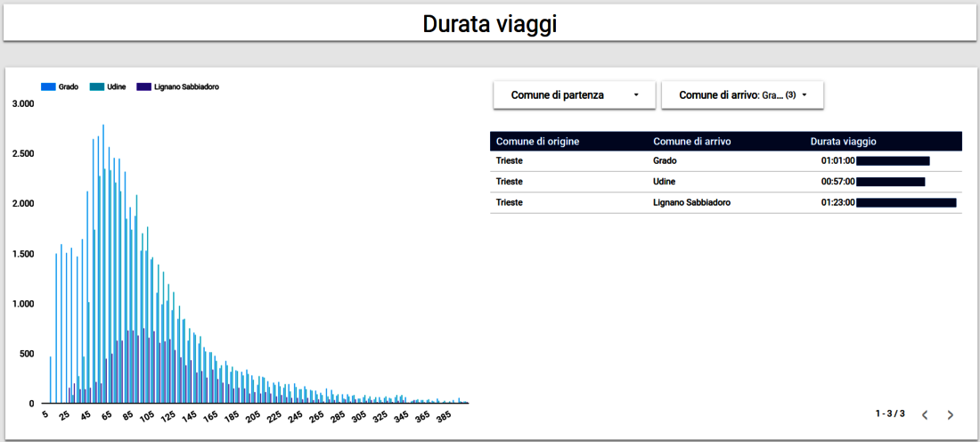Click the 01:23:00 duration bar

point(905,202)
